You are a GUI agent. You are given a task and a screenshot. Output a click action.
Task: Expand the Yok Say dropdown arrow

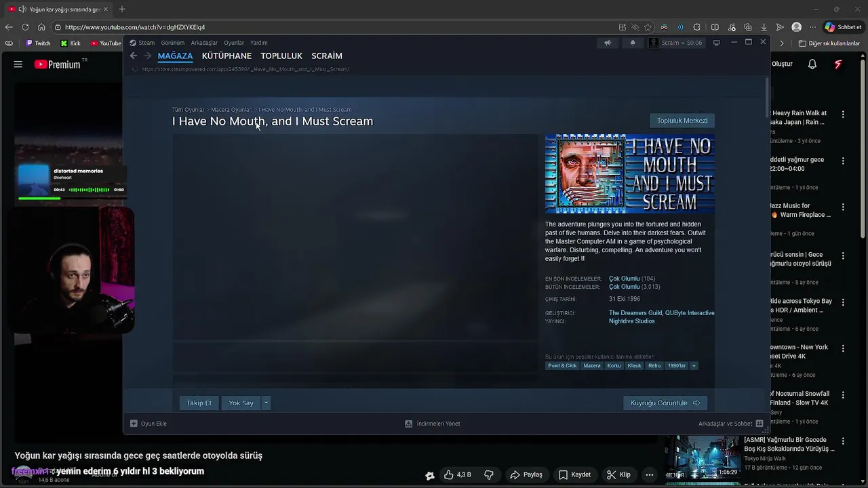click(x=266, y=403)
